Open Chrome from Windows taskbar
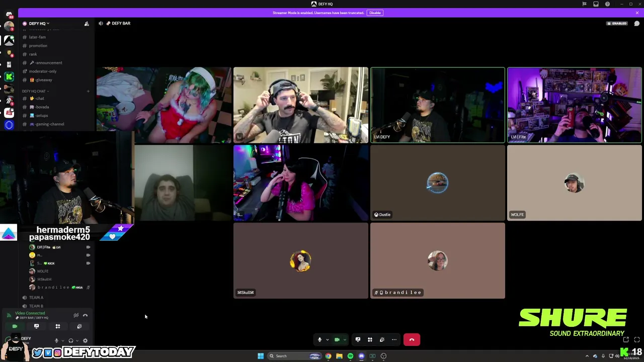The height and width of the screenshot is (362, 644). pos(328,356)
